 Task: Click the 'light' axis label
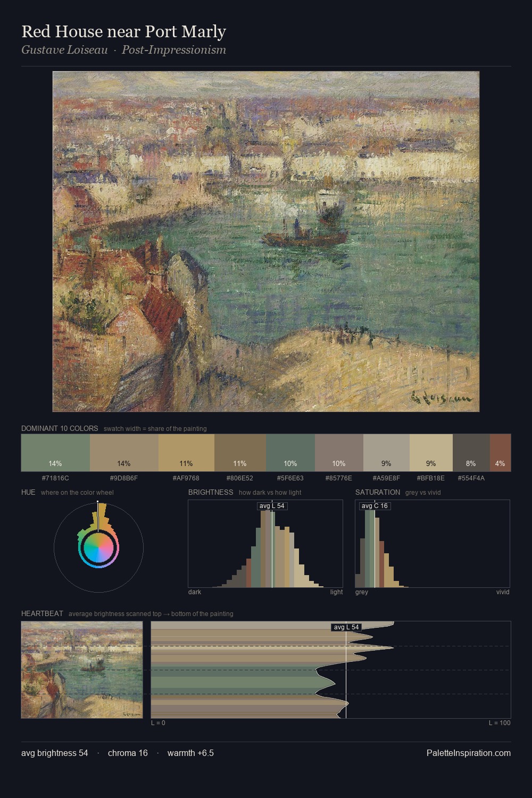336,592
